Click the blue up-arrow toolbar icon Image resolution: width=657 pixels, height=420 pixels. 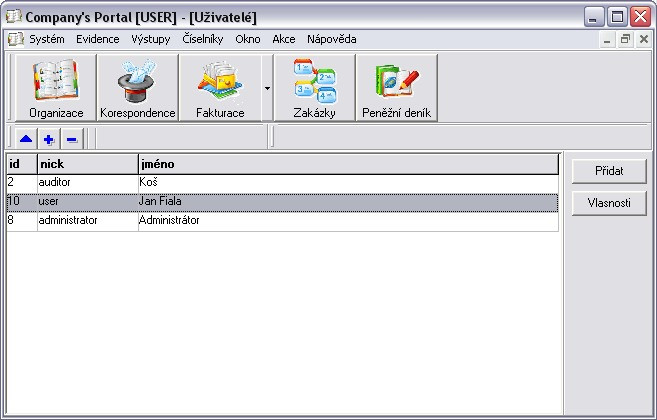click(x=26, y=139)
